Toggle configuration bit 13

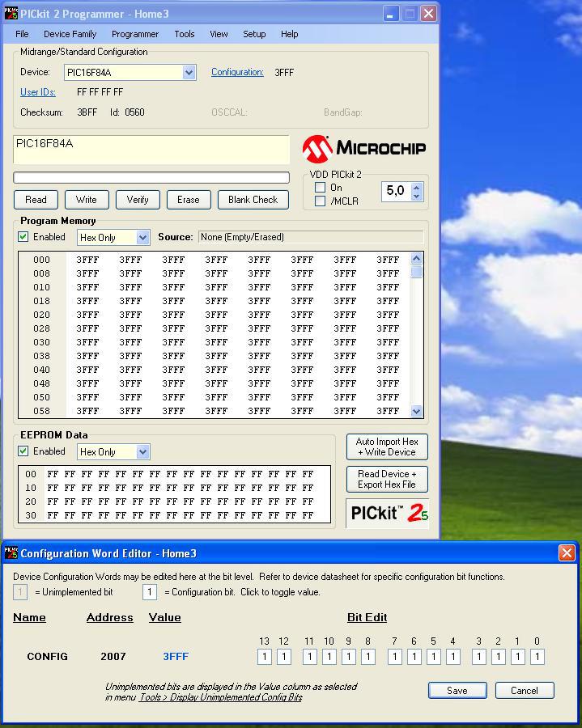tap(265, 657)
